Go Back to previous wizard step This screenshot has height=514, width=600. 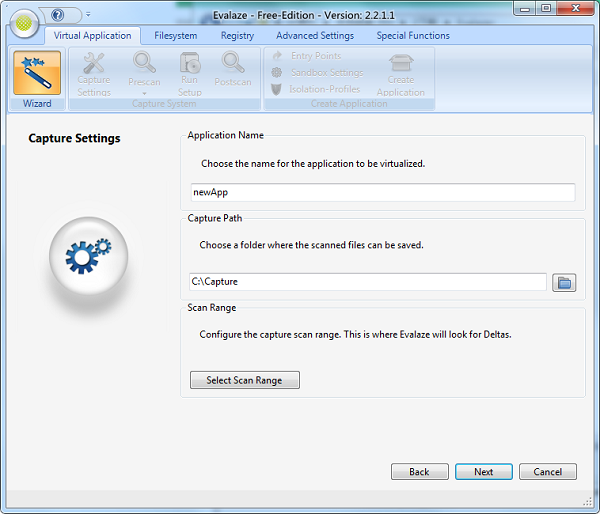[x=420, y=472]
